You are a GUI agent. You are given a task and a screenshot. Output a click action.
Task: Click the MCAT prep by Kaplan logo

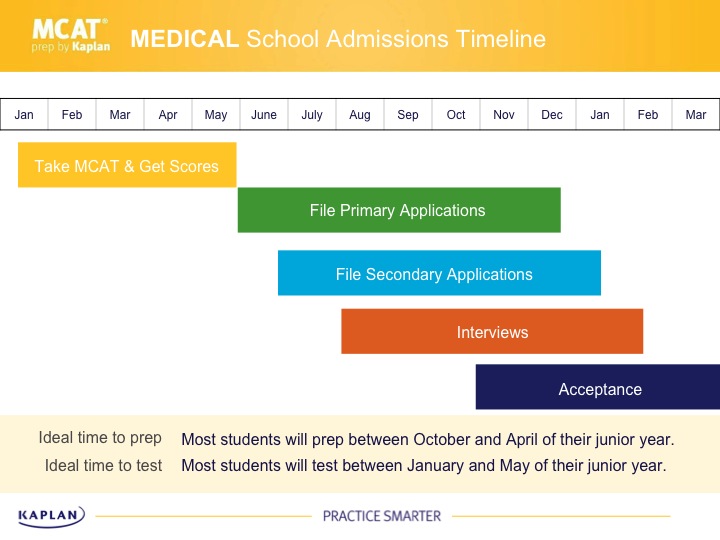pos(71,35)
